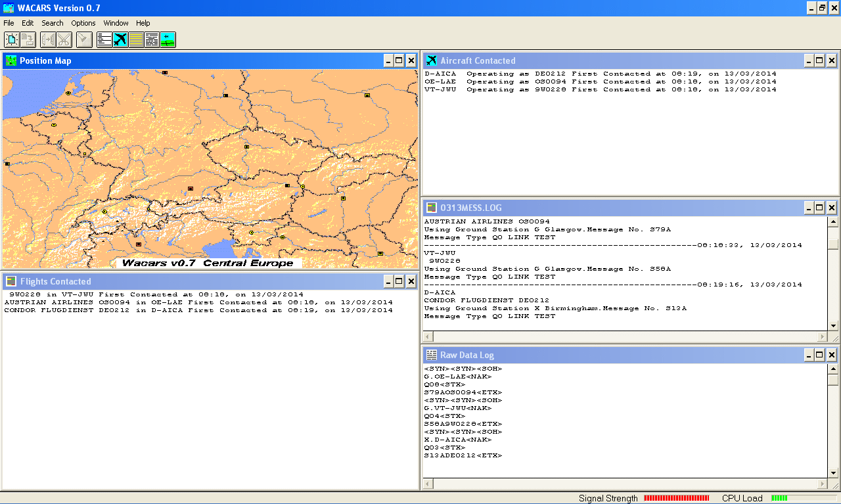The height and width of the screenshot is (504, 841).
Task: Click the 0313MESS.LOG scroll up arrow
Action: point(833,222)
